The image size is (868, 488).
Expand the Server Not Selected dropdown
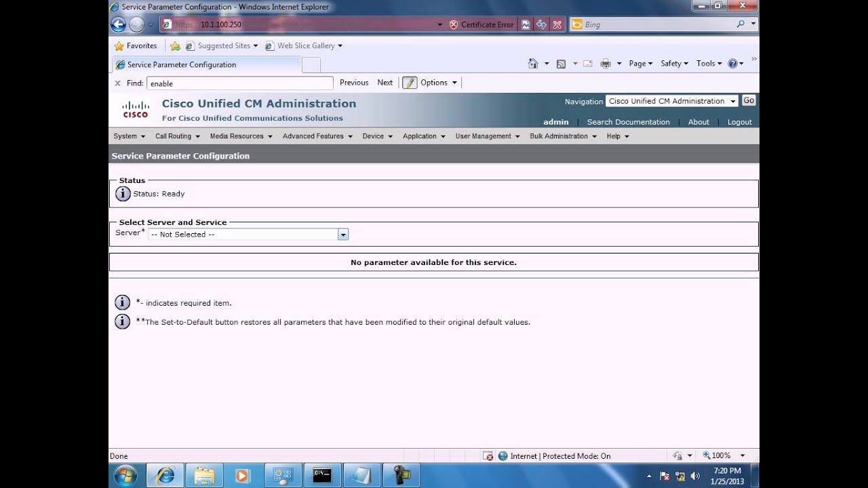[x=248, y=235]
